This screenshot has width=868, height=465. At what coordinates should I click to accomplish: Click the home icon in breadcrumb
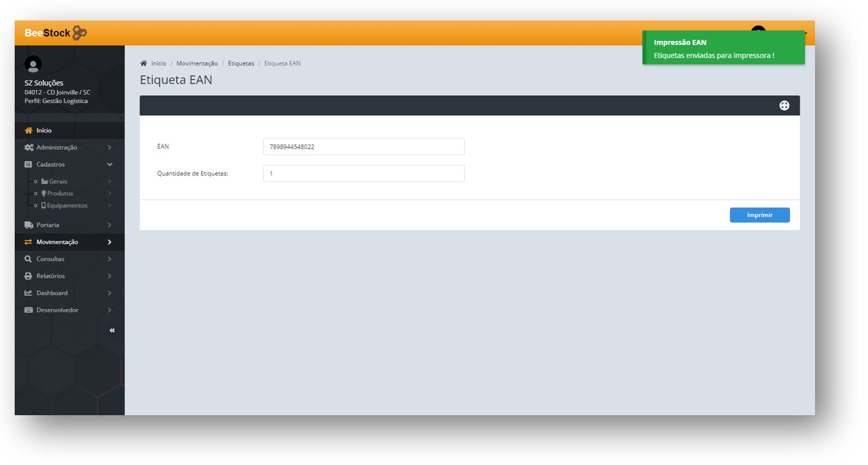tap(144, 63)
